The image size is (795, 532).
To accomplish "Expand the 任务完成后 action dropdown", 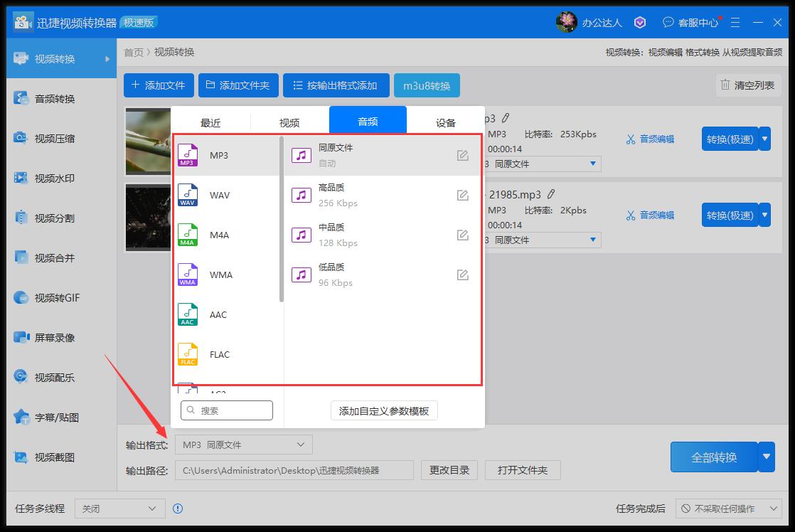I will 729,509.
